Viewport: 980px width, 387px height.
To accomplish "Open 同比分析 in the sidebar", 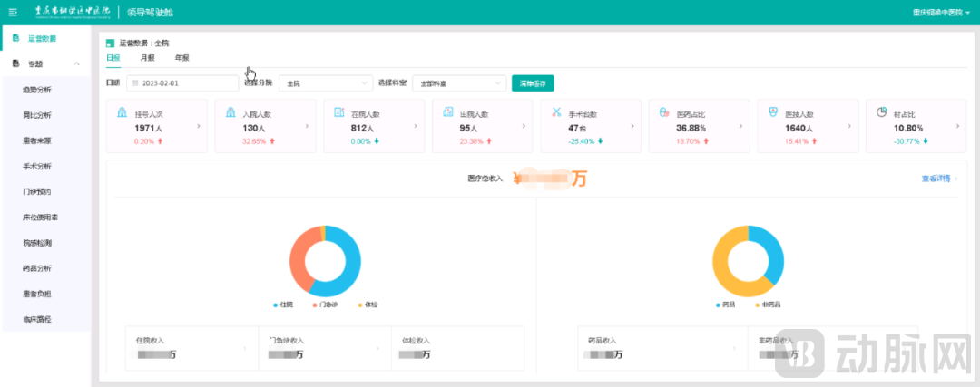I will point(45,115).
